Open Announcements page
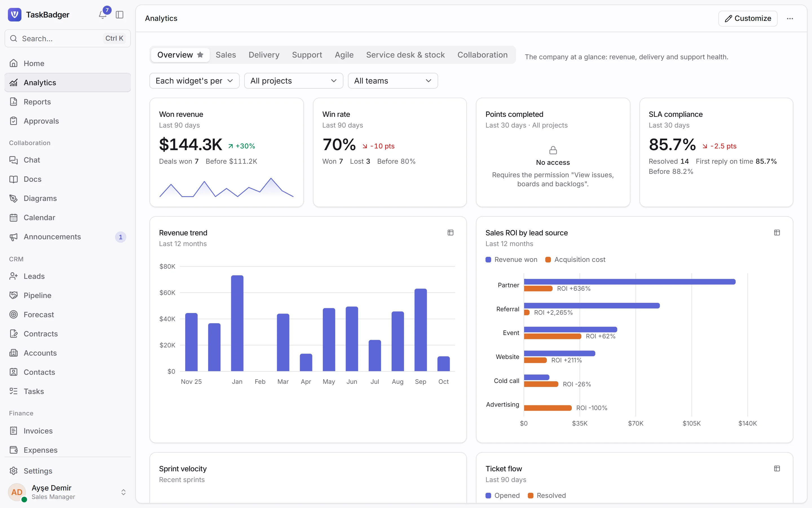The image size is (812, 508). (67, 237)
